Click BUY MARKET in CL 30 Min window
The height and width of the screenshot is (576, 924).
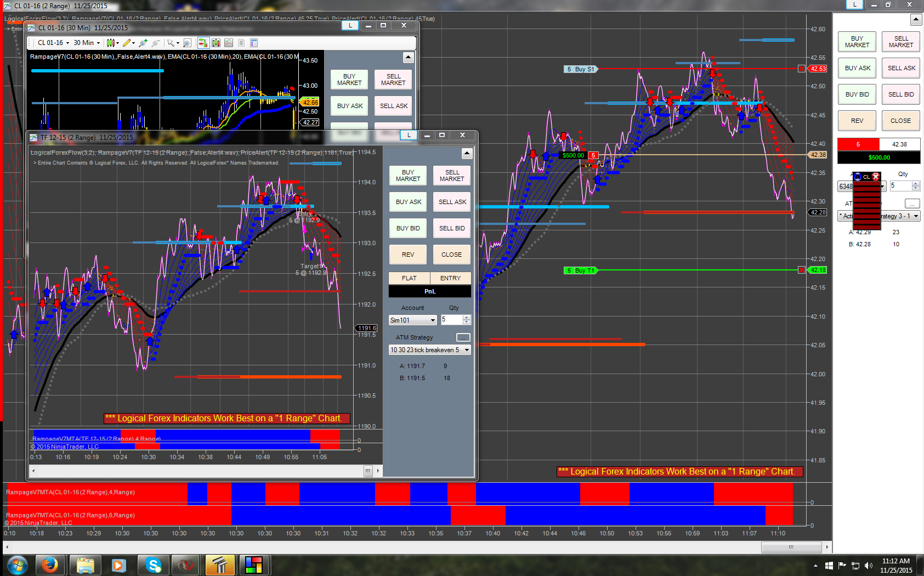(349, 80)
